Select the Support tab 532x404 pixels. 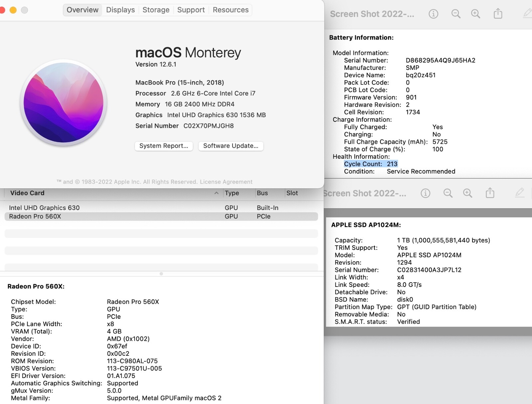tap(191, 10)
